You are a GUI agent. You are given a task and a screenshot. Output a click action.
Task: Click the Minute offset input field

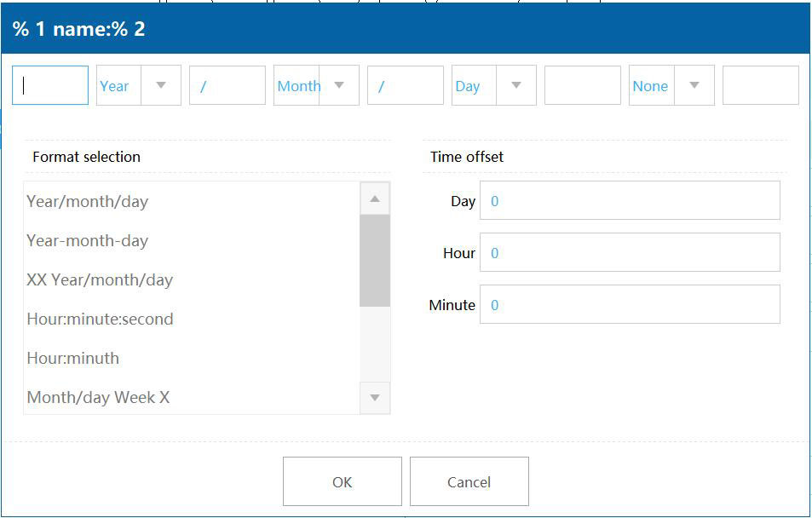pyautogui.click(x=630, y=304)
